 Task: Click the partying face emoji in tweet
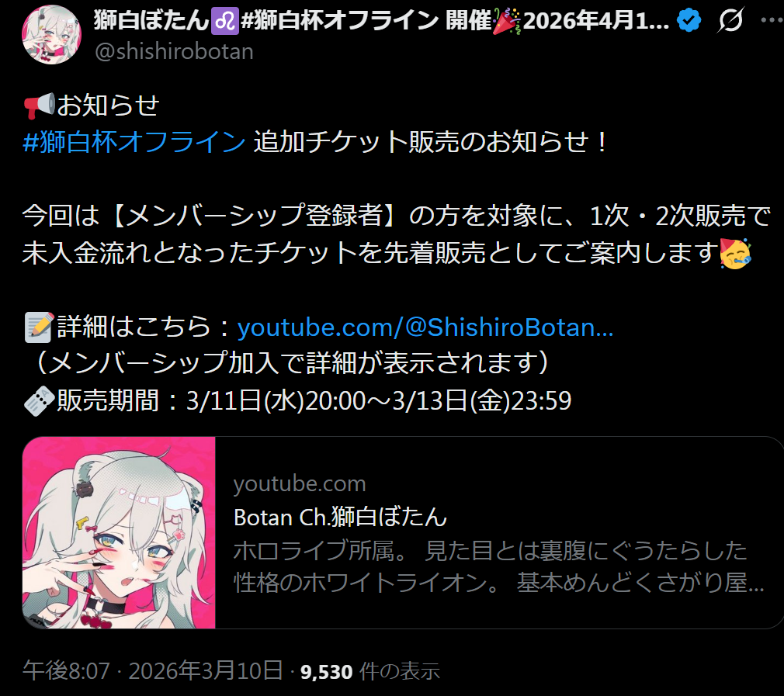[736, 253]
